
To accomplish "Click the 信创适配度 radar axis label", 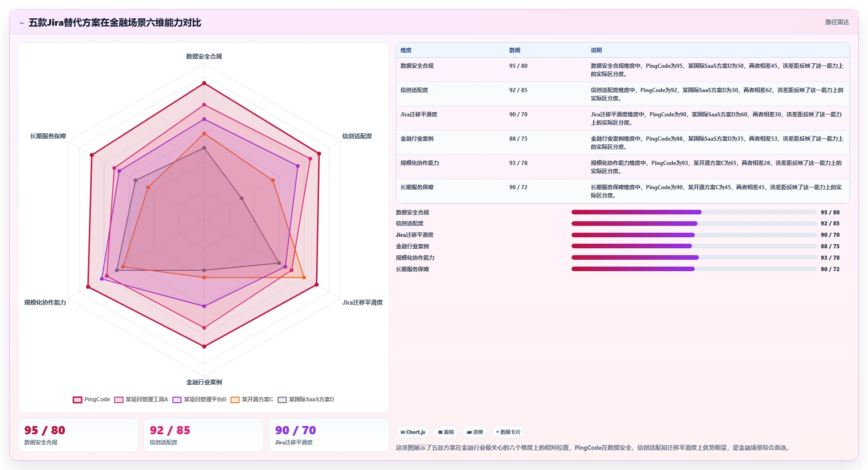I will 357,136.
